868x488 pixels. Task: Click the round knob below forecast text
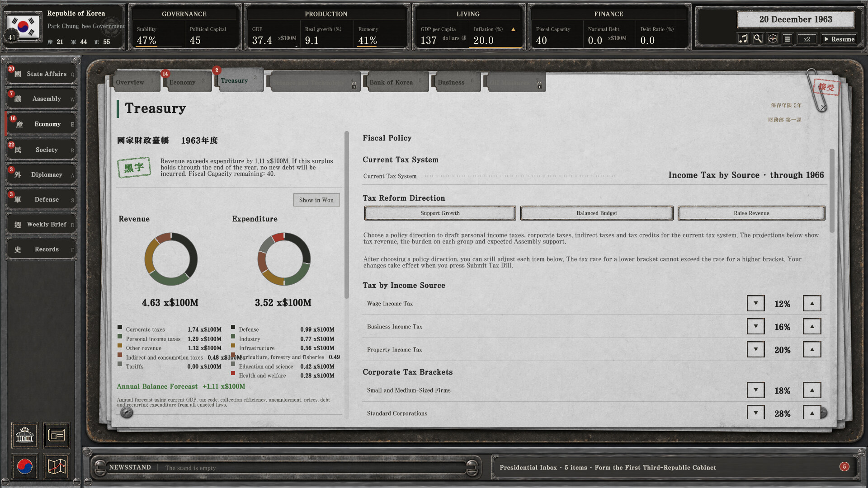point(127,412)
